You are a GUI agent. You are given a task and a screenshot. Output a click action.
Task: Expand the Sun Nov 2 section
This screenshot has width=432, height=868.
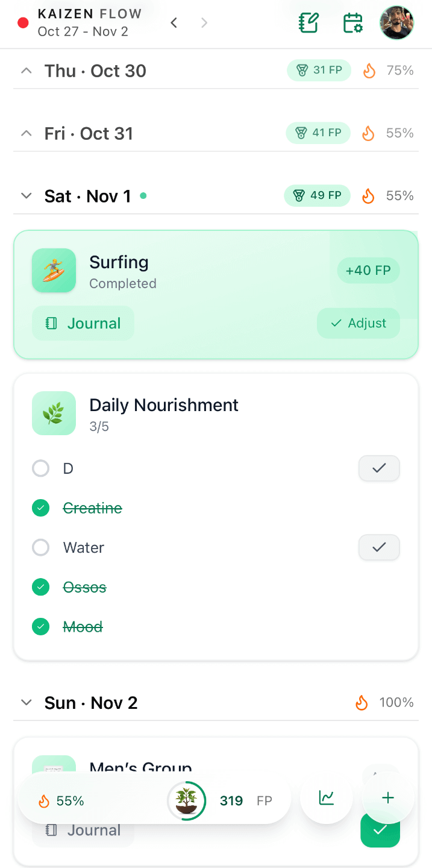pos(26,702)
